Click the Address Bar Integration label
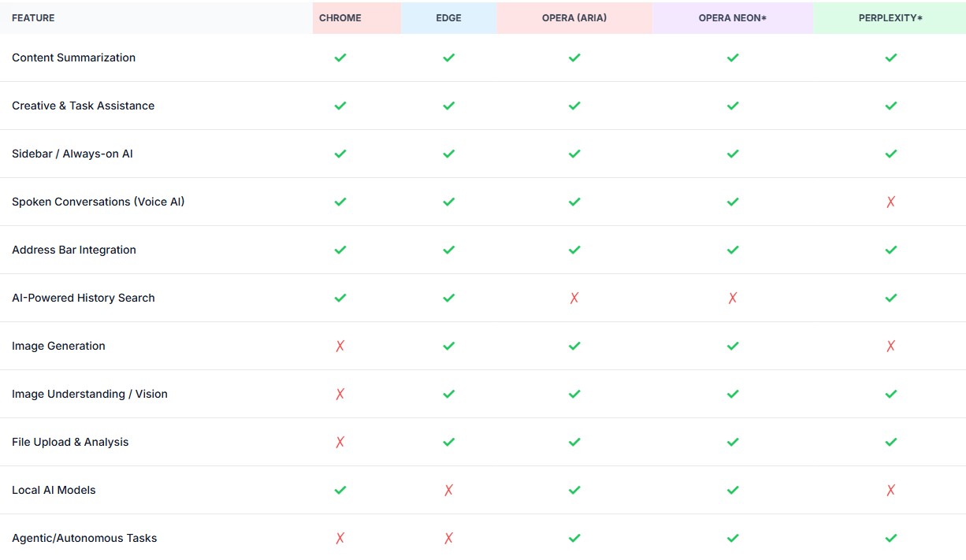This screenshot has width=966, height=560. click(x=74, y=250)
